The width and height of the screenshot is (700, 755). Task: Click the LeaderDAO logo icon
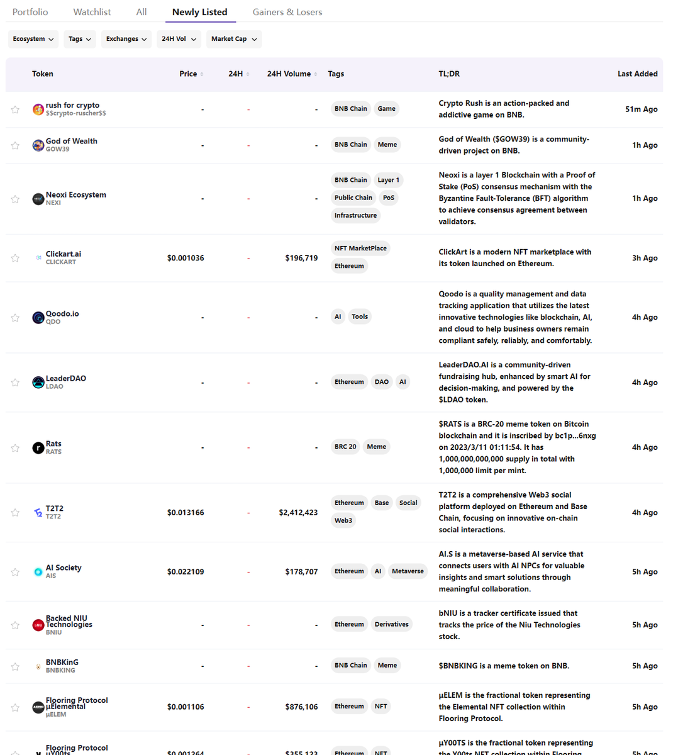[38, 383]
